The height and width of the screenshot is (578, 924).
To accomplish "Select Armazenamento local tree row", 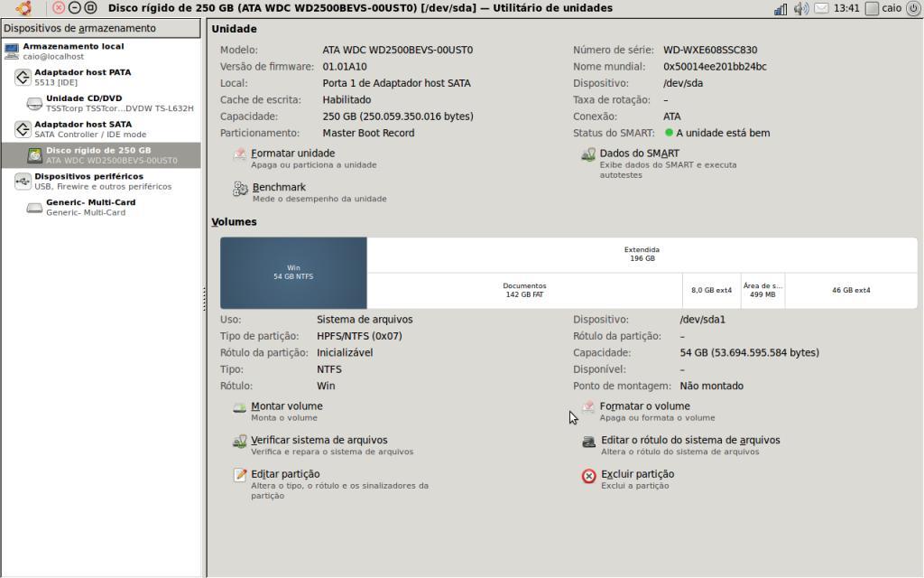I will pyautogui.click(x=101, y=51).
